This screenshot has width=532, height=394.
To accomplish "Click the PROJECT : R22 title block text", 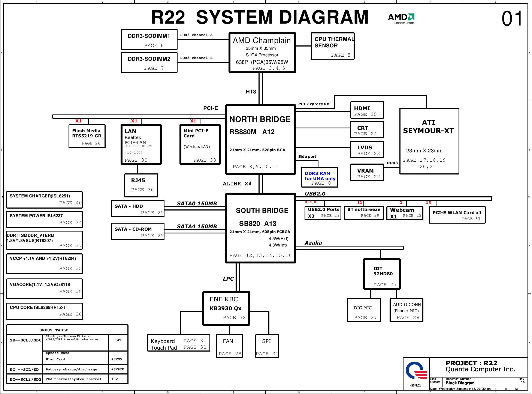I will [x=472, y=363].
